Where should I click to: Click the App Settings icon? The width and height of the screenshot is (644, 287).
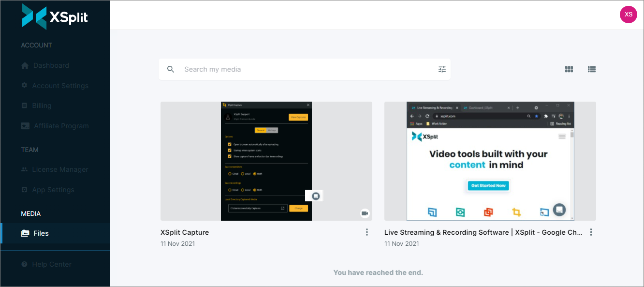(x=25, y=190)
